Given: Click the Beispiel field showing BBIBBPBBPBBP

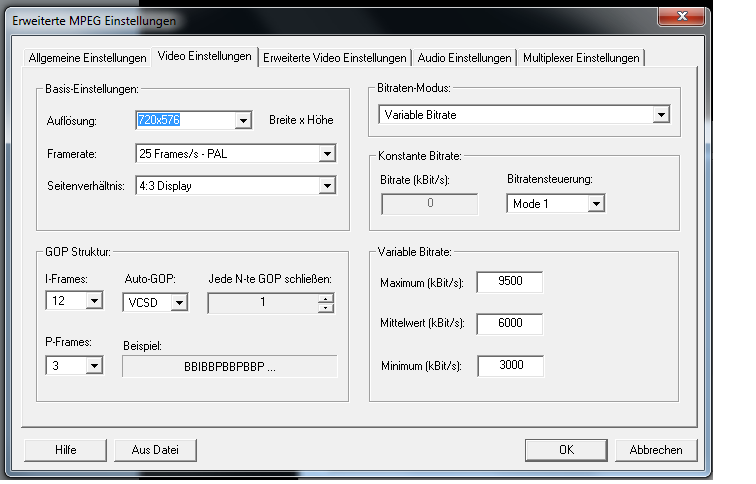Looking at the screenshot, I should coord(230,366).
